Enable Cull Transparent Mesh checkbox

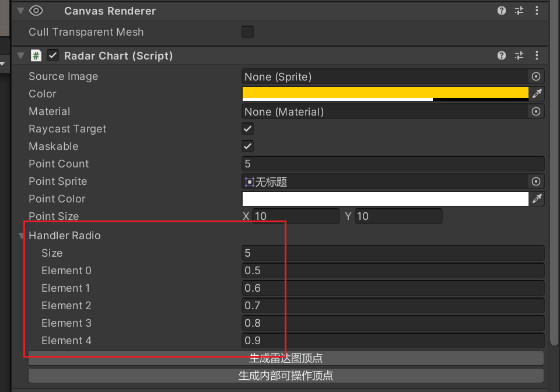(248, 32)
